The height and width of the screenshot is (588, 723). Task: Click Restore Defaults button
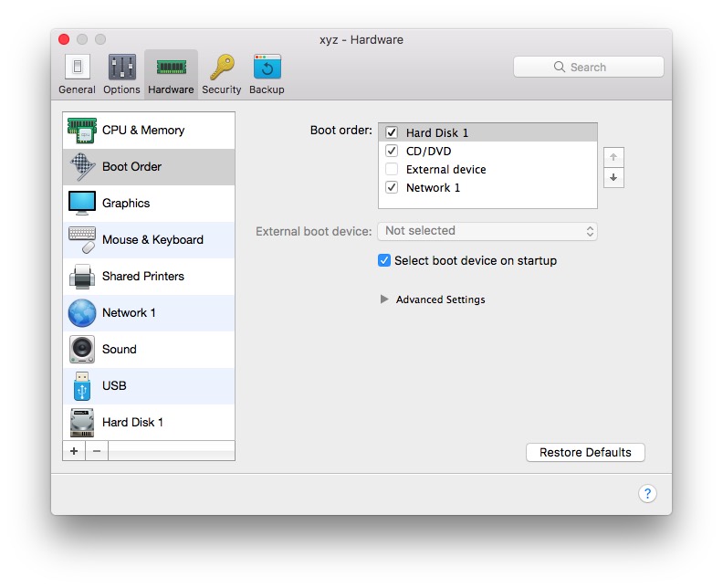pos(585,453)
